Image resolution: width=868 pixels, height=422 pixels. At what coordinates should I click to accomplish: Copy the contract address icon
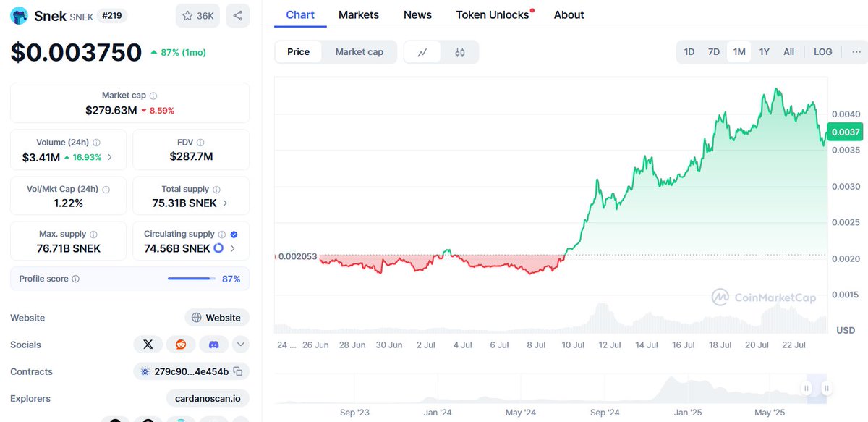click(x=237, y=371)
